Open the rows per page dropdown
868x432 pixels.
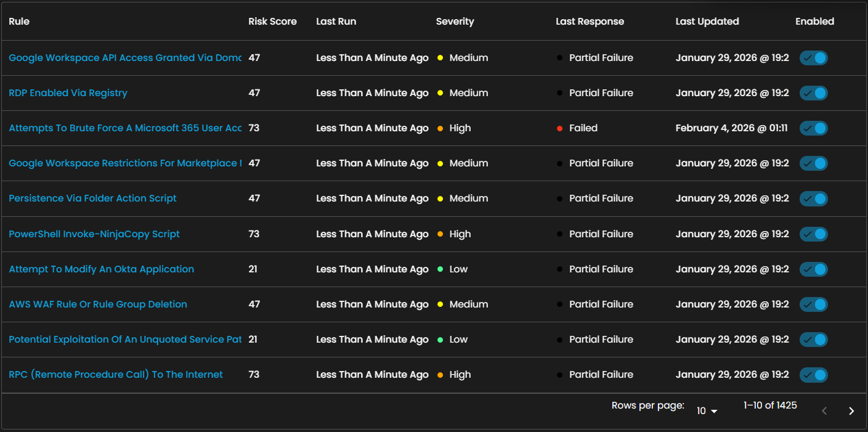click(x=707, y=411)
